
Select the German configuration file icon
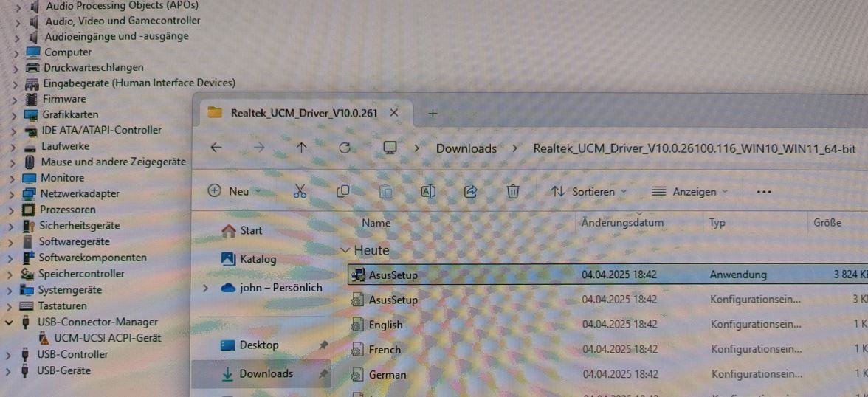point(358,375)
